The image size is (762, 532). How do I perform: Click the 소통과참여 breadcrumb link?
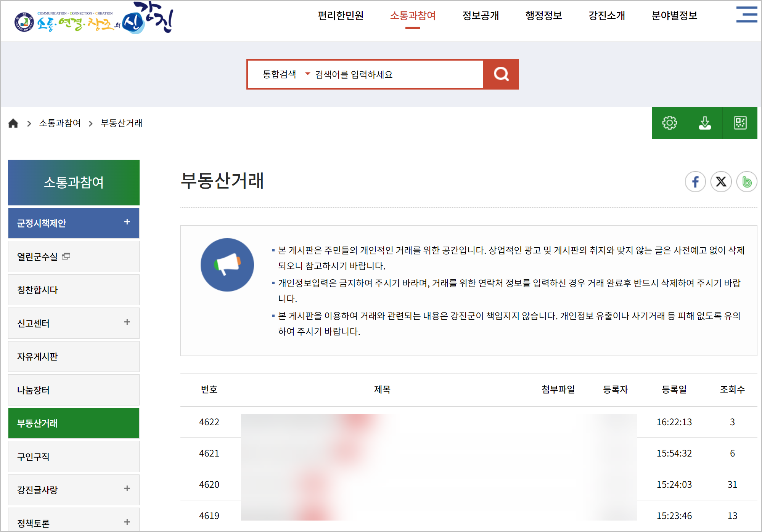pos(60,123)
